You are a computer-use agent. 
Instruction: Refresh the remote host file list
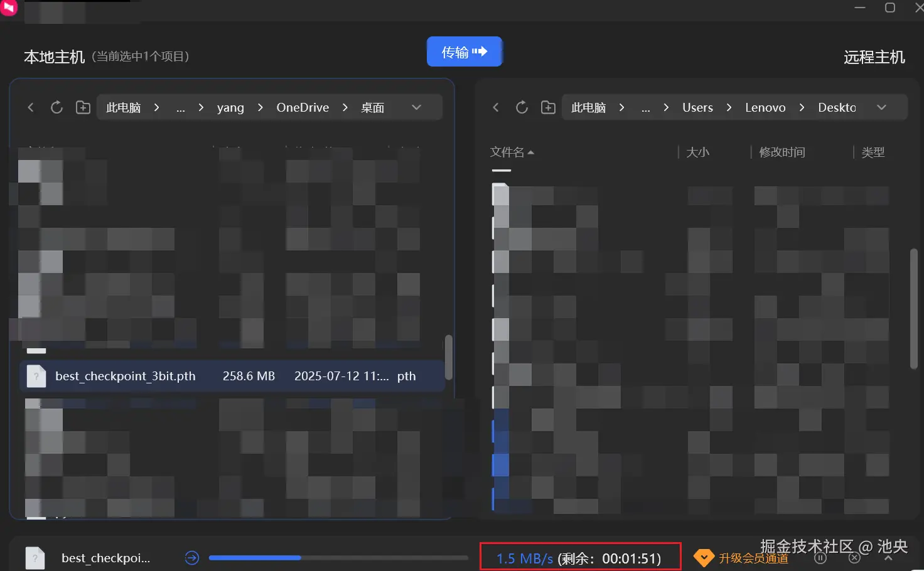pyautogui.click(x=522, y=107)
